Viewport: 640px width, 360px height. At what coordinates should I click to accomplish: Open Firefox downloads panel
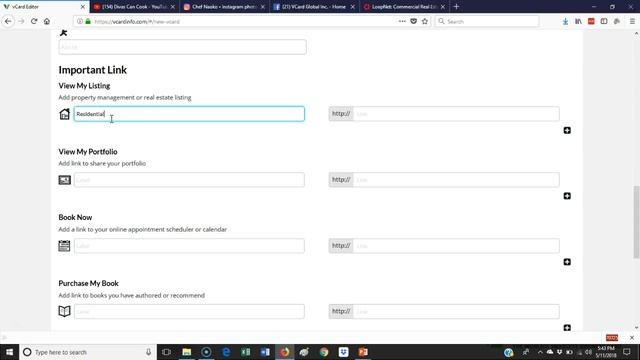565,21
